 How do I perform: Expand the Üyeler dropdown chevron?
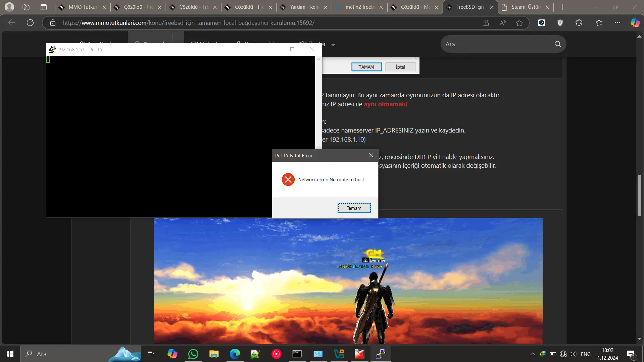333,45
